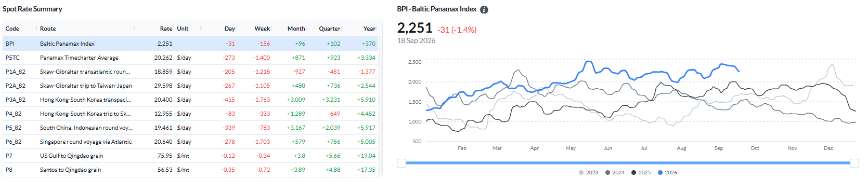Select the P7 US Gulf to Qingdao row
This screenshot has height=193, width=868.
(x=192, y=156)
